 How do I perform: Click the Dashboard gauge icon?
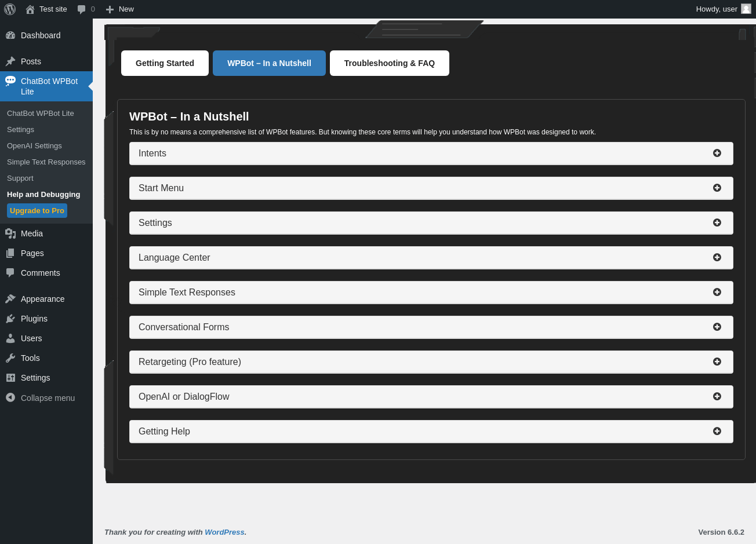(10, 35)
